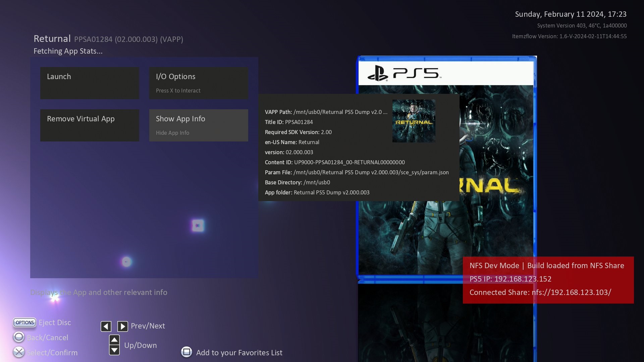Click the PlayStation logo on the game case
This screenshot has width=644, height=362.
(x=378, y=73)
